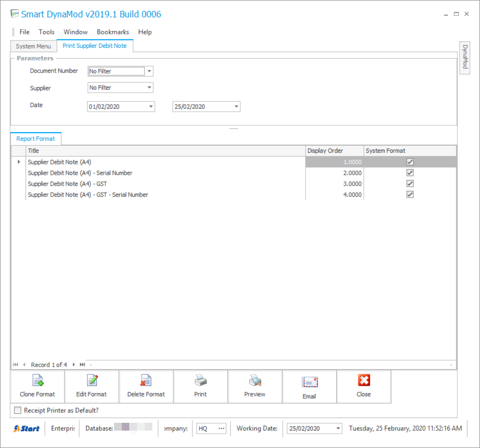Image resolution: width=480 pixels, height=448 pixels.
Task: Open the Working Date dropdown
Action: [338, 428]
